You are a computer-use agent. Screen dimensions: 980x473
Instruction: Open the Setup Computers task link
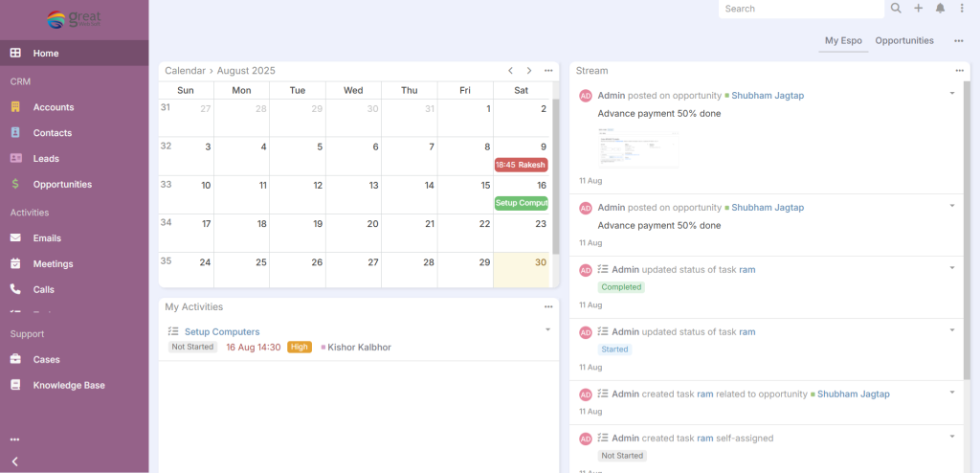(x=222, y=332)
